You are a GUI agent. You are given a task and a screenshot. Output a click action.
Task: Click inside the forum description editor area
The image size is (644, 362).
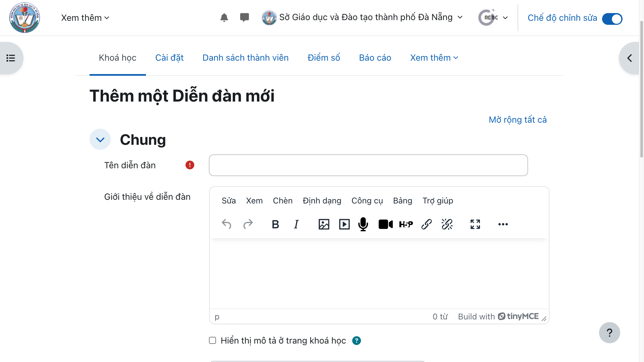tap(379, 273)
